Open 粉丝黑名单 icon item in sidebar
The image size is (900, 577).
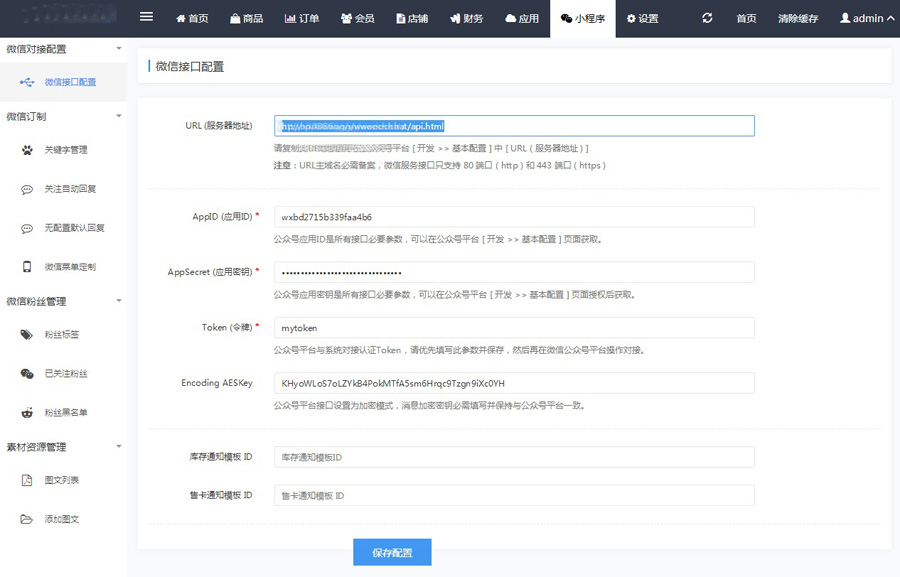coord(27,412)
